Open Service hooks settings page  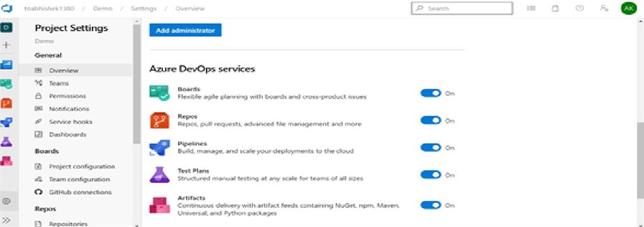pos(70,121)
